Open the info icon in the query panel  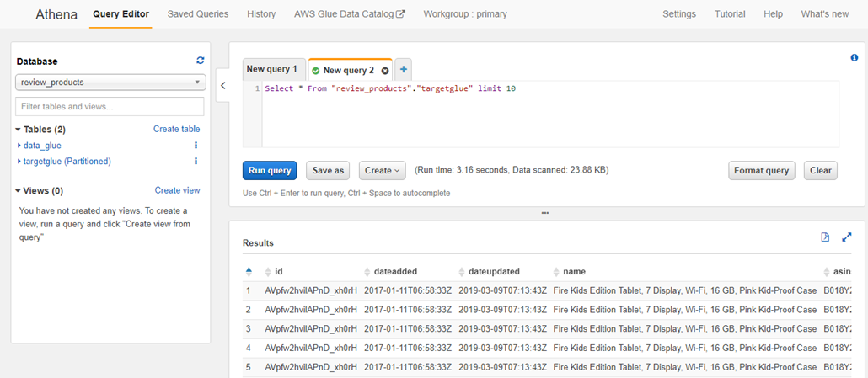tap(855, 57)
